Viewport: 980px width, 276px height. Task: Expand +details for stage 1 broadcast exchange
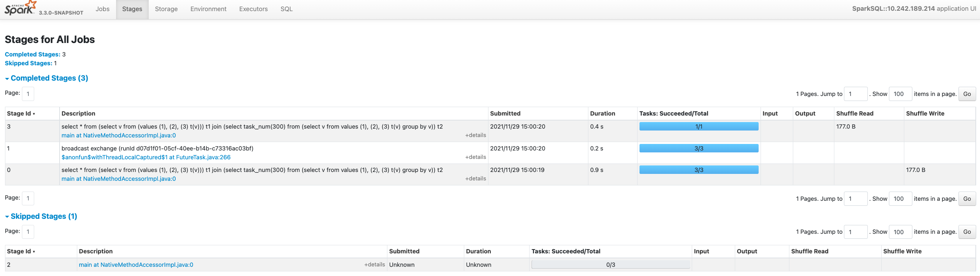pyautogui.click(x=476, y=157)
